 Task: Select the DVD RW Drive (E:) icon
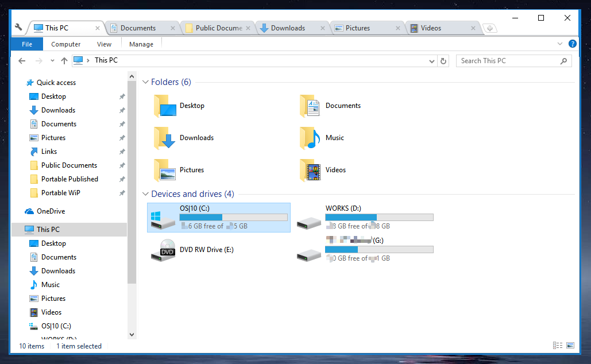coord(163,250)
